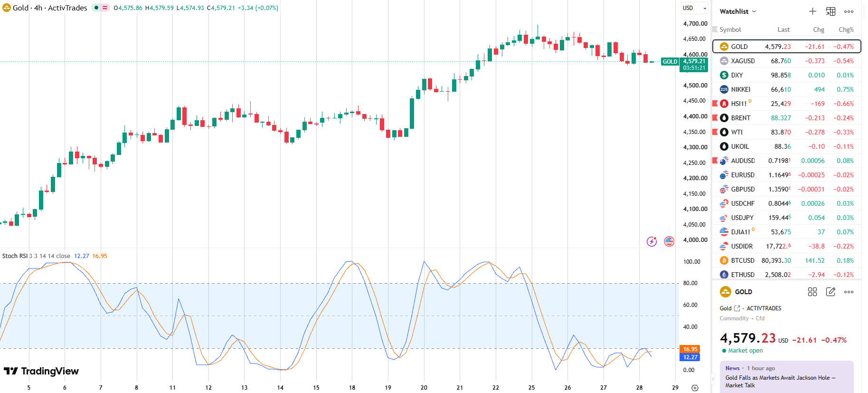868x393 pixels.
Task: Select DJIA1! in the watchlist
Action: [787, 232]
